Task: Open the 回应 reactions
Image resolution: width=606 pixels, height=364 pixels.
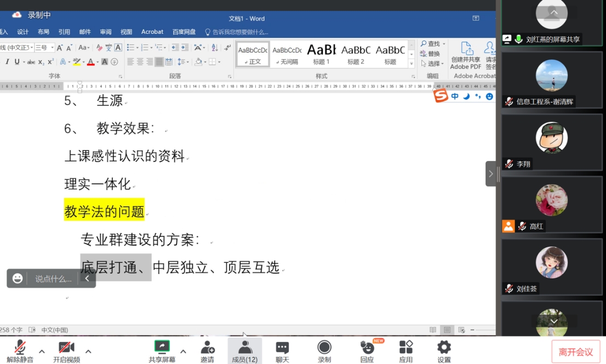Action: [x=367, y=351]
